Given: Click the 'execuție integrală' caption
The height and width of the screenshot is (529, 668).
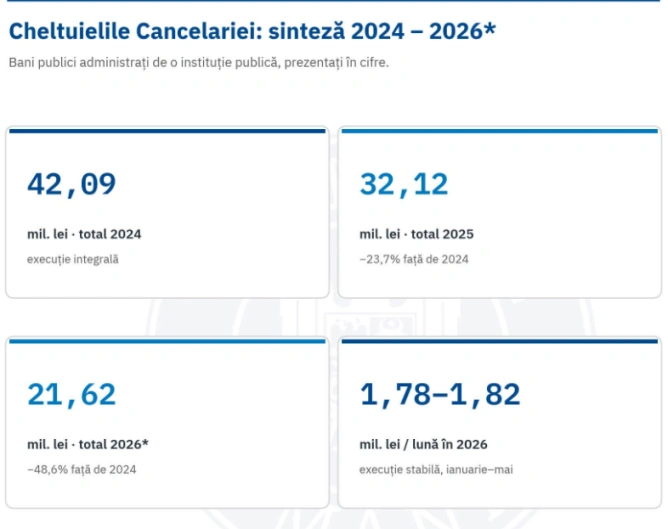Looking at the screenshot, I should (x=73, y=259).
